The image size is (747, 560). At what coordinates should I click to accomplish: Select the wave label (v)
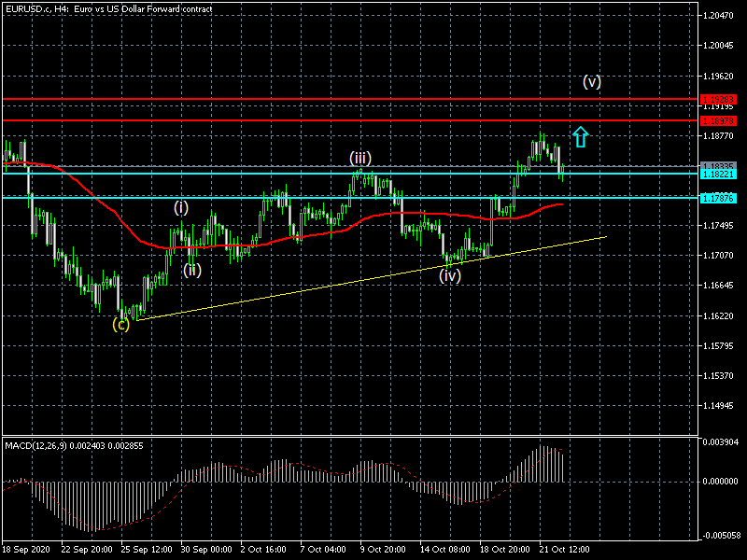point(592,81)
